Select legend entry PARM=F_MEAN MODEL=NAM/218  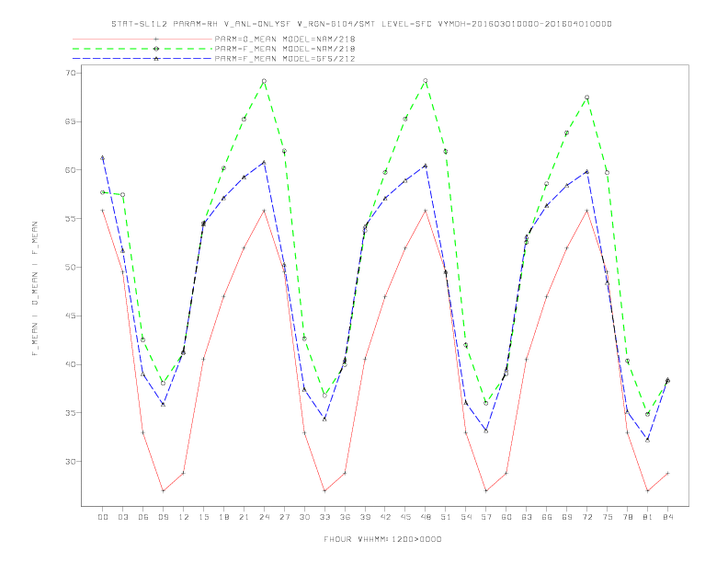coord(285,49)
